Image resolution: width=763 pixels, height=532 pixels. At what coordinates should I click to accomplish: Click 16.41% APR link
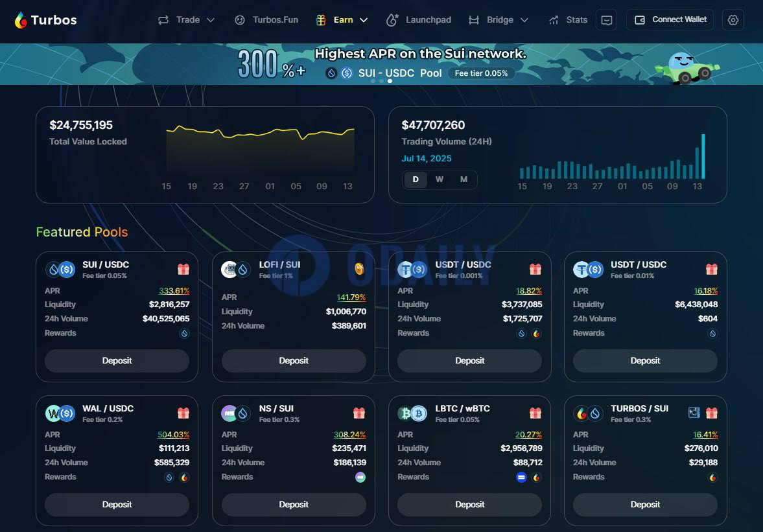tap(705, 435)
